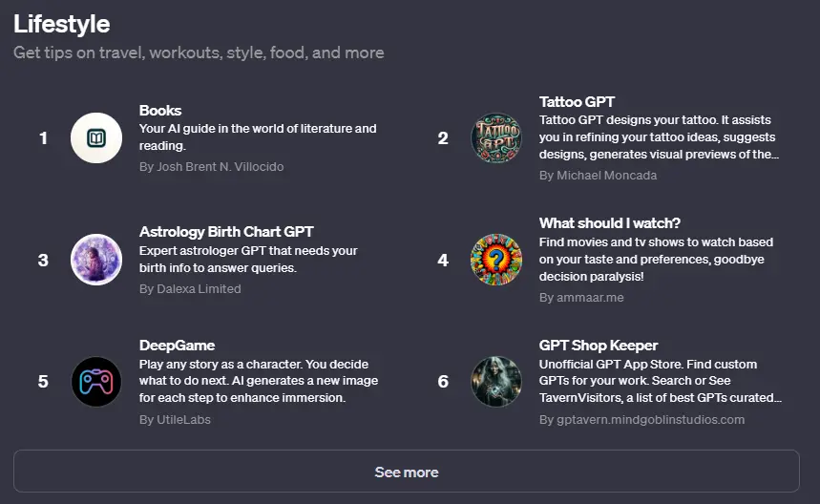Click rank number 5 beside DeepGame
Viewport: 820px width, 504px height.
tap(43, 382)
